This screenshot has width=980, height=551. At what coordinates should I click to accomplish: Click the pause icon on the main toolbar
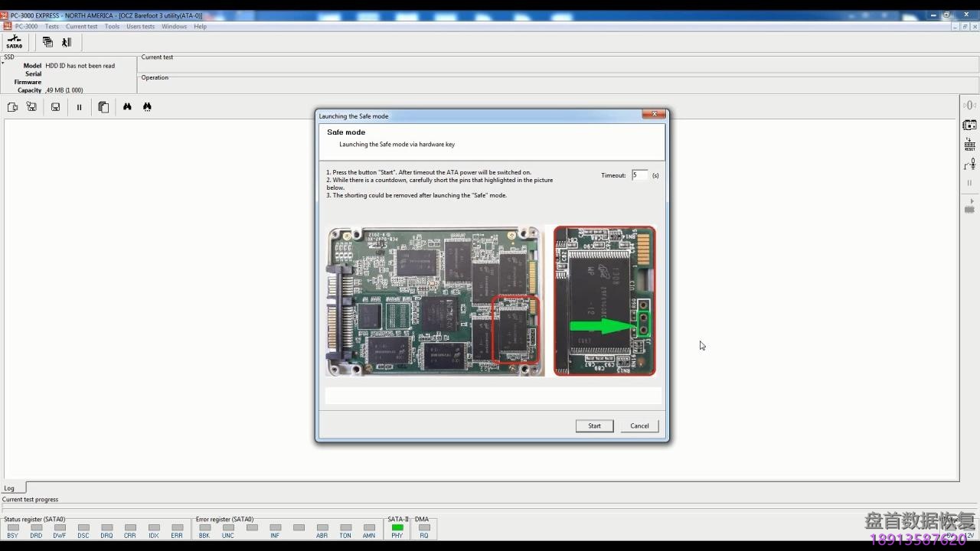(80, 106)
